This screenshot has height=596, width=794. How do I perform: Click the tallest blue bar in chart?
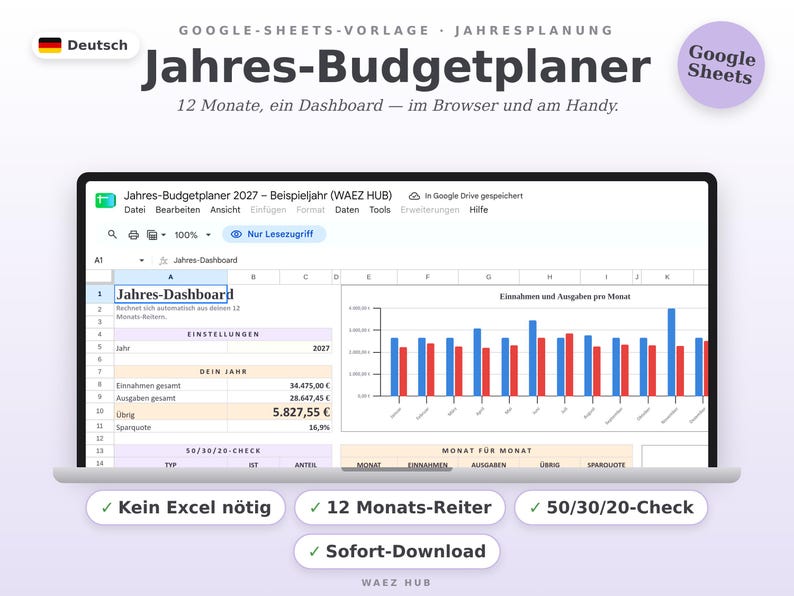671,352
